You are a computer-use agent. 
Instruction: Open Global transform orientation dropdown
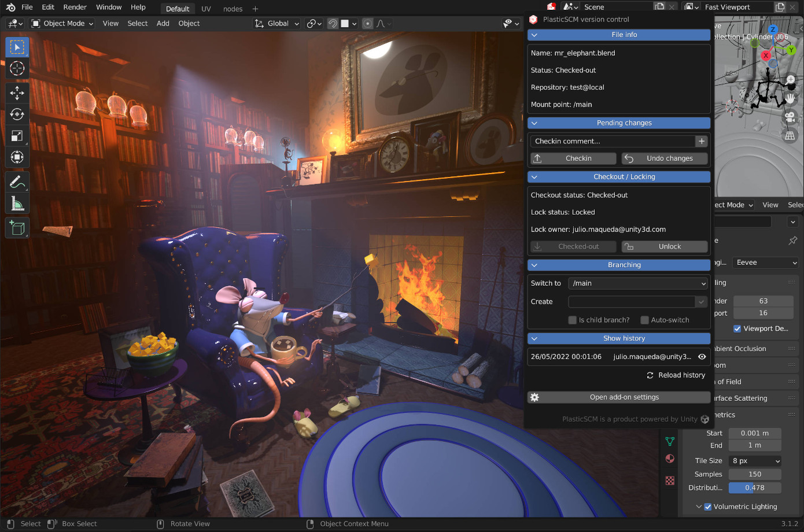277,23
